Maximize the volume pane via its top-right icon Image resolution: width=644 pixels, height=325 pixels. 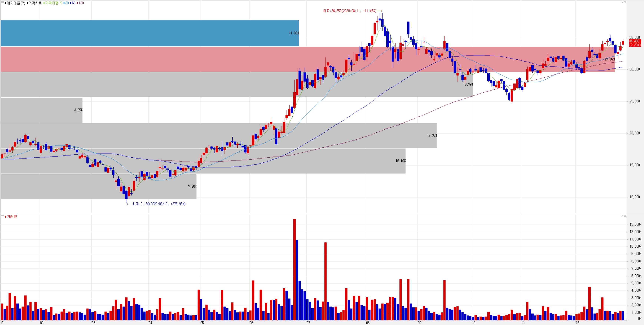click(622, 216)
